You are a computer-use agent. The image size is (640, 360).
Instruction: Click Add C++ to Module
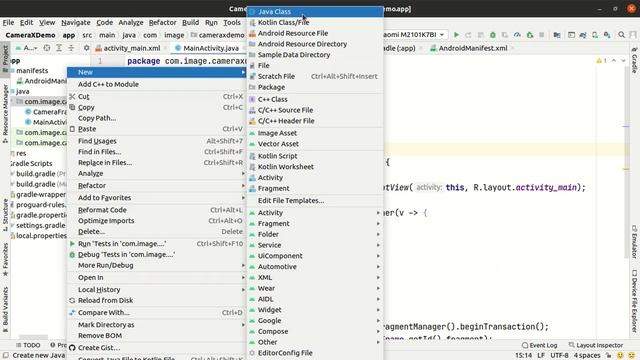click(x=157, y=84)
